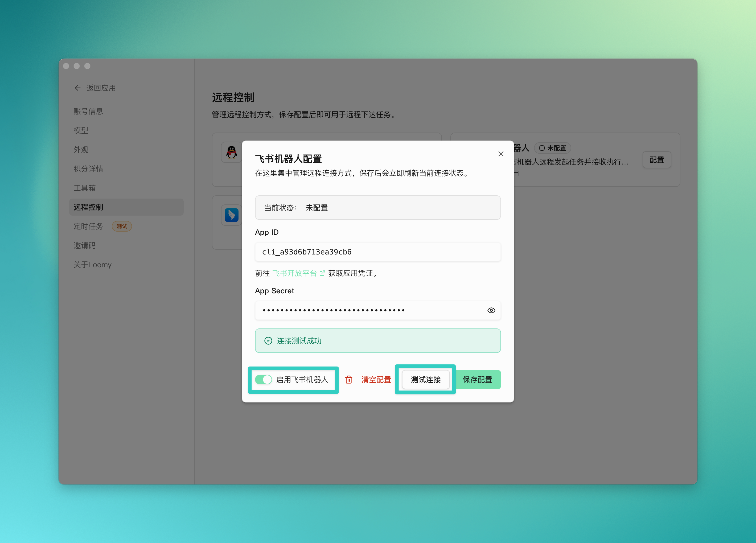
Task: Navigate to 邀请码 settings
Action: [84, 245]
